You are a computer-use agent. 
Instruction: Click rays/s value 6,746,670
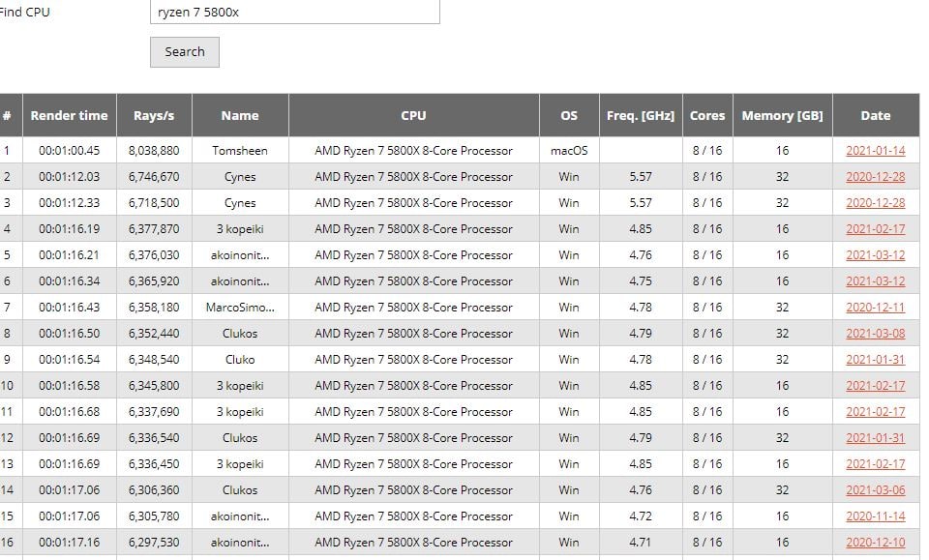click(154, 176)
